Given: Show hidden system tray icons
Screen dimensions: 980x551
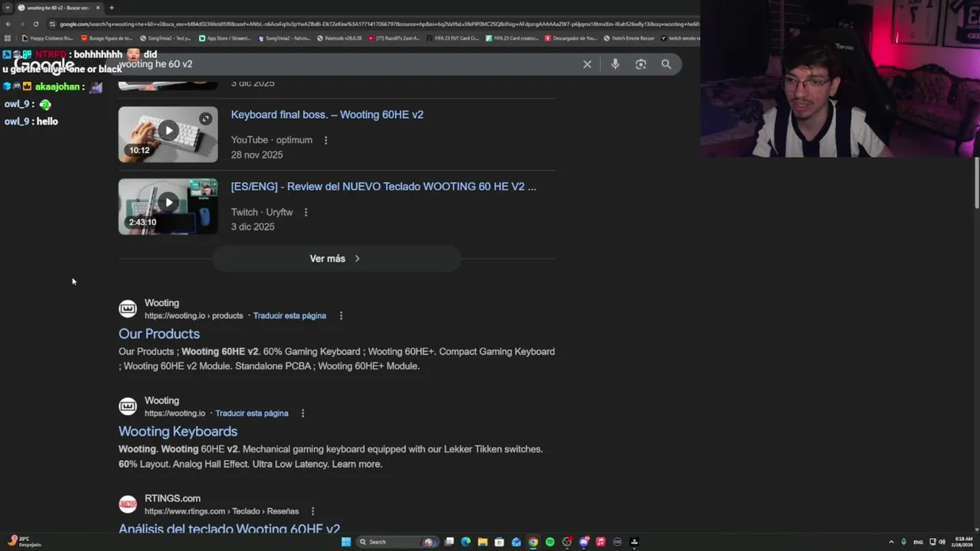Looking at the screenshot, I should click(x=890, y=542).
